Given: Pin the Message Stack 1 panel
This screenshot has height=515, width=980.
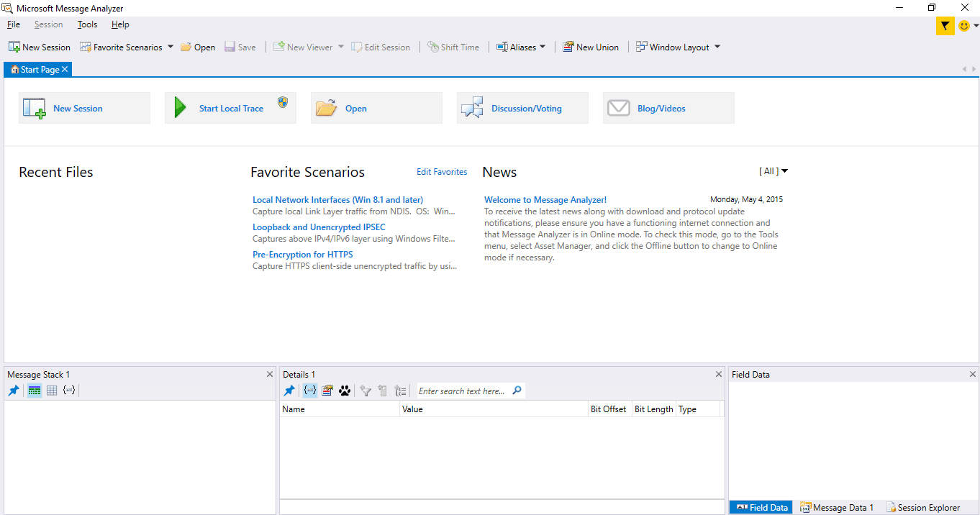Looking at the screenshot, I should click(14, 391).
